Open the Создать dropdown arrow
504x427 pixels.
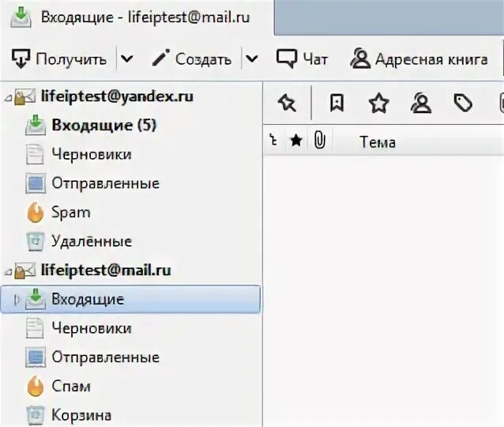[251, 59]
